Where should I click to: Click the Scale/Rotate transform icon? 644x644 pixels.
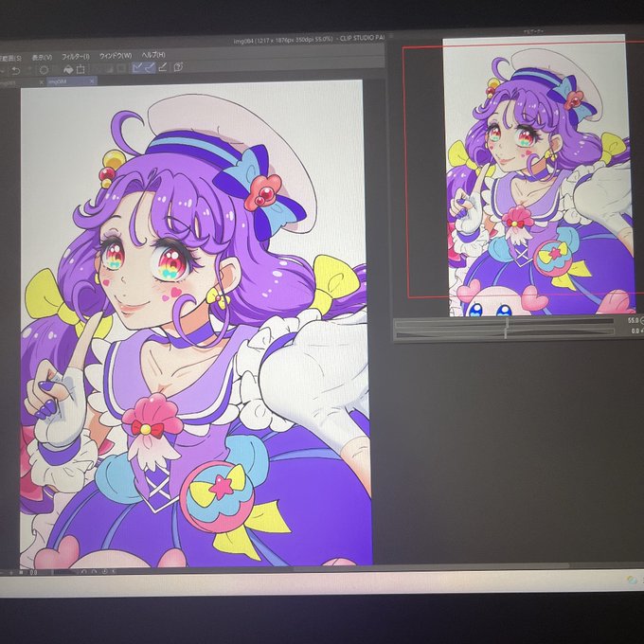(80, 69)
